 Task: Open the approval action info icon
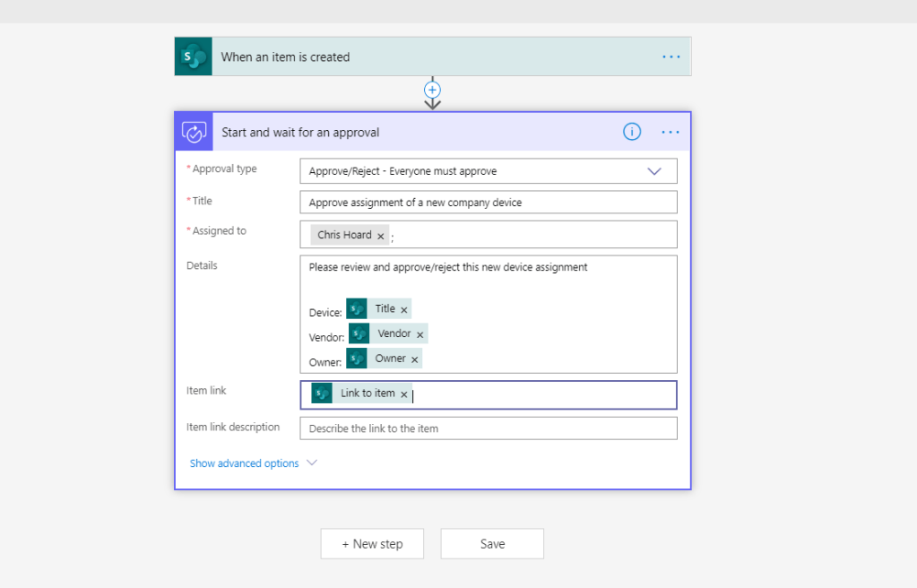tap(632, 132)
